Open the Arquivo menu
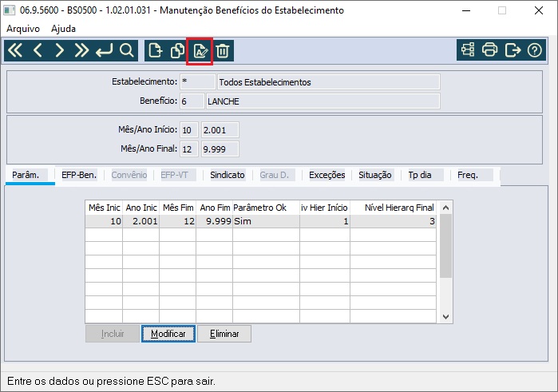Viewport: 558px width, 392px height. click(x=23, y=29)
